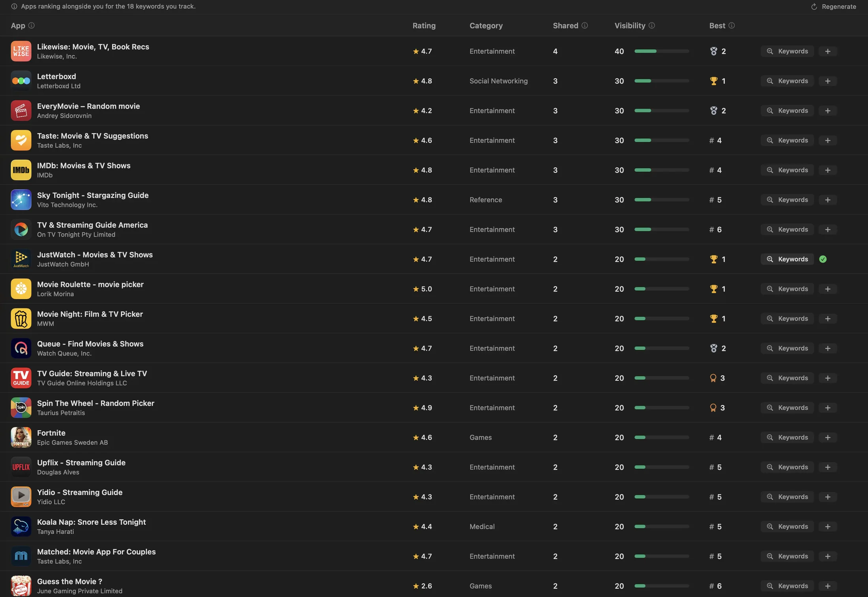
Task: Open the Movie Roulette app icon
Action: 21,289
